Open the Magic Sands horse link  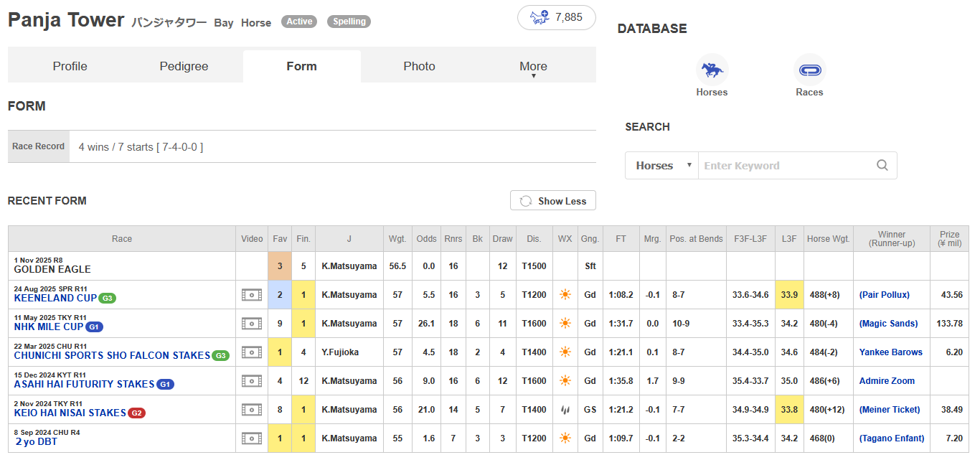coord(888,324)
